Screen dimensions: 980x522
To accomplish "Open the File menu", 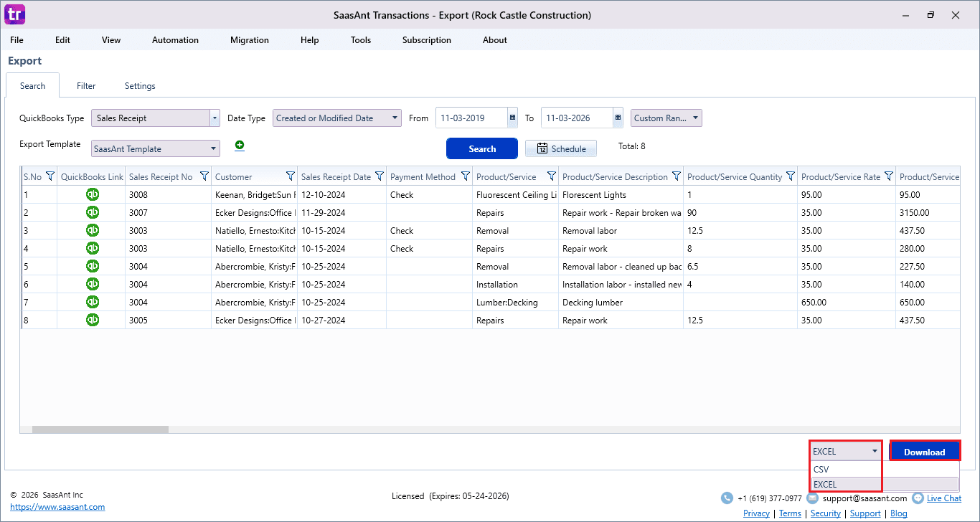I will click(17, 40).
